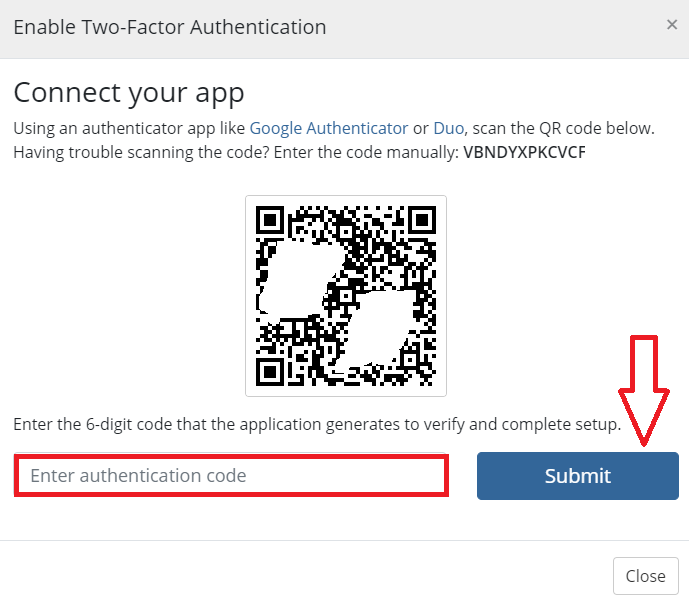Follow the Duo link
689x601 pixels.
click(448, 128)
